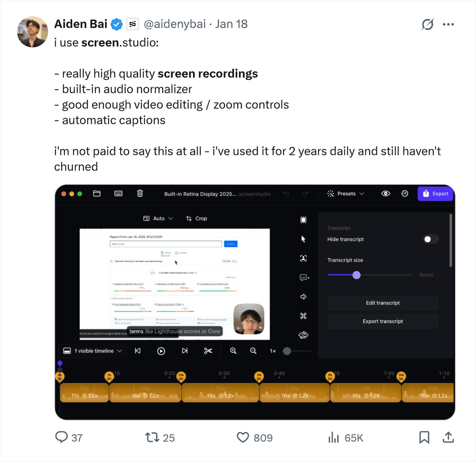Viewport: 476px width, 462px height.
Task: Open keyboard shortcut overlay settings
Action: [x=303, y=315]
